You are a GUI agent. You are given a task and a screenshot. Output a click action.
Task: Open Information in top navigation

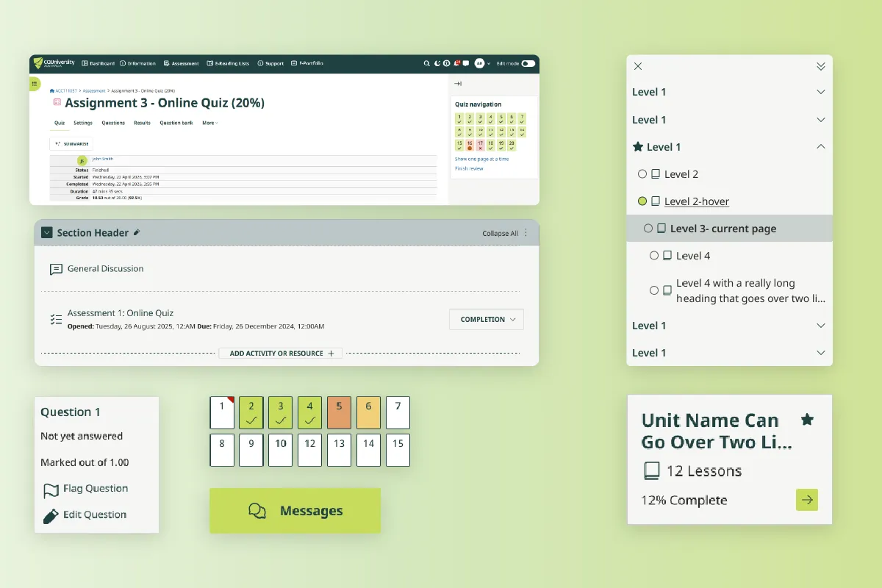pyautogui.click(x=137, y=63)
